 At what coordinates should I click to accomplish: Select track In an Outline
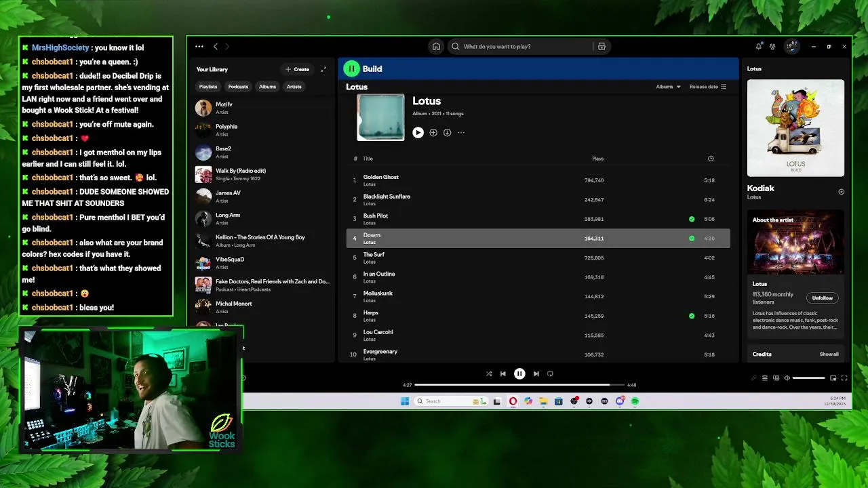[x=538, y=277]
